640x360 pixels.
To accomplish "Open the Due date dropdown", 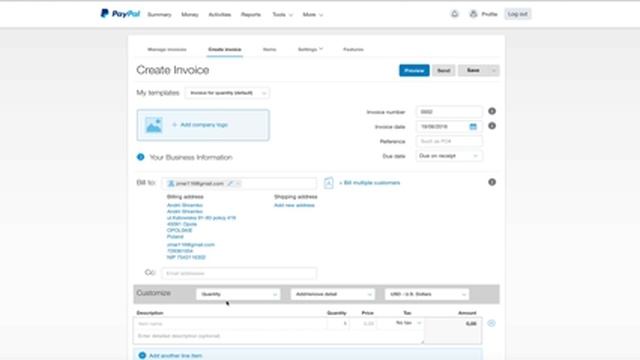I will (x=449, y=156).
